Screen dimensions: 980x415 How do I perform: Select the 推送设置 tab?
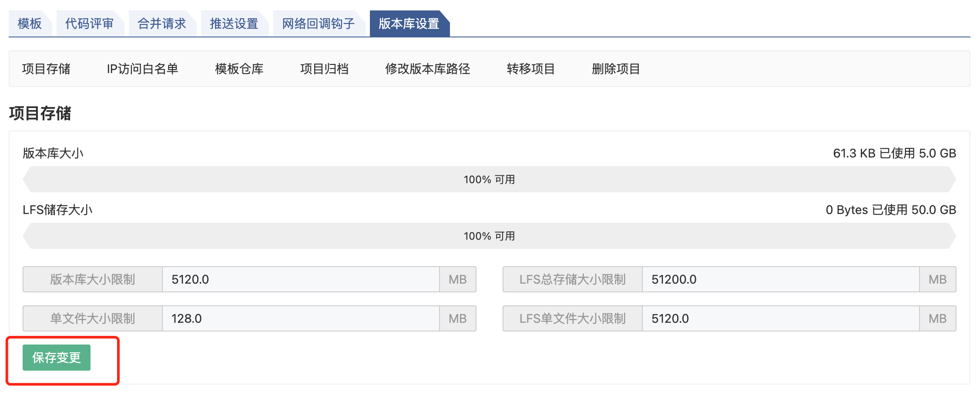pos(234,23)
